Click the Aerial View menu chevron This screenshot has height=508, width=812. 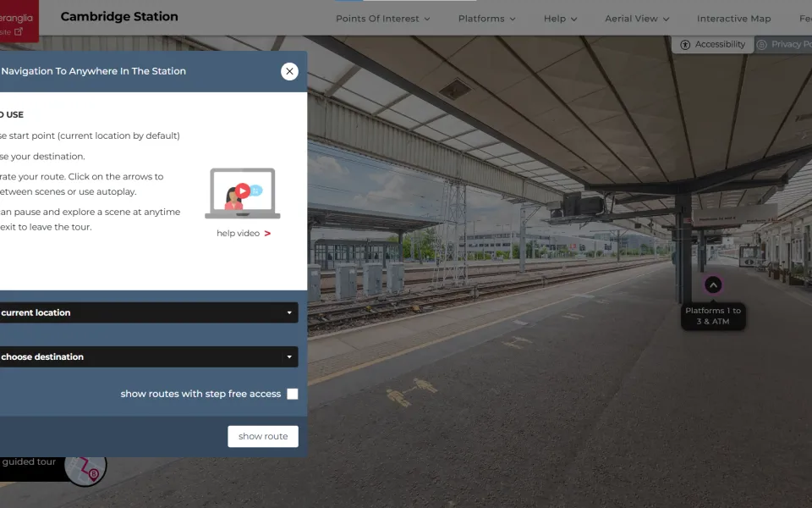[667, 19]
